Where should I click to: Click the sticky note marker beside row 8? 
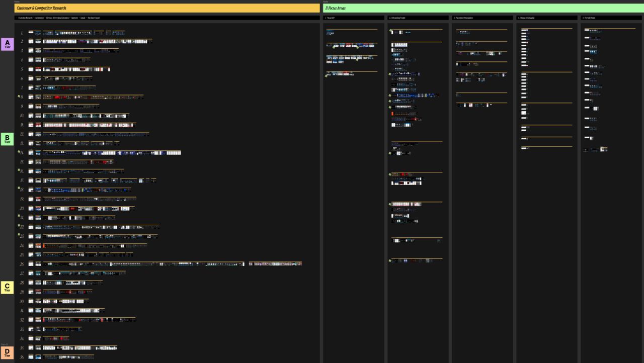(x=19, y=96)
